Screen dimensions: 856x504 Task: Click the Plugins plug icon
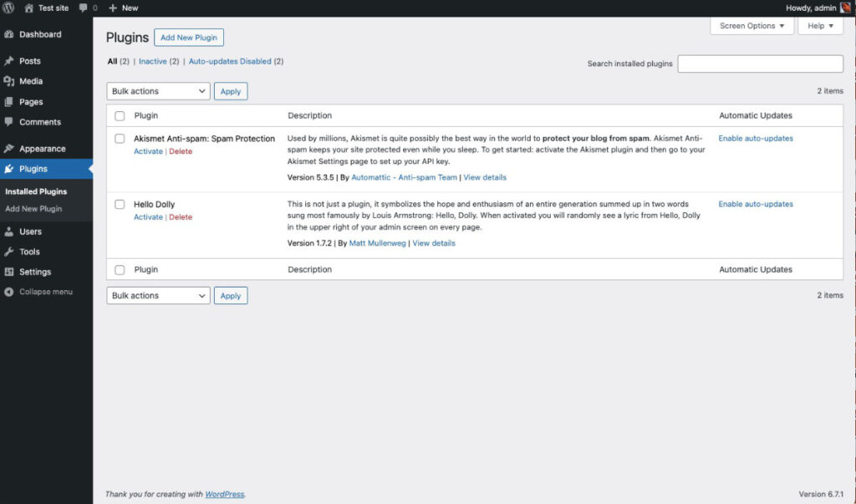[x=8, y=169]
